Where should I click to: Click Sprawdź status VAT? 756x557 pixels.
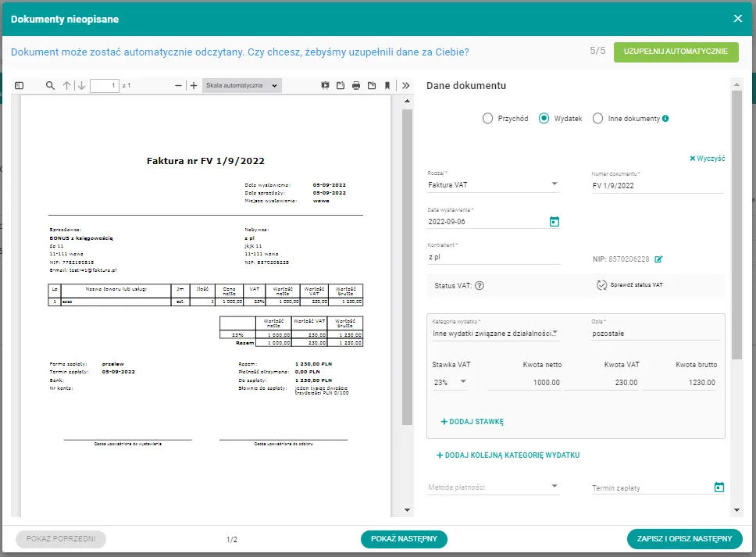(629, 285)
